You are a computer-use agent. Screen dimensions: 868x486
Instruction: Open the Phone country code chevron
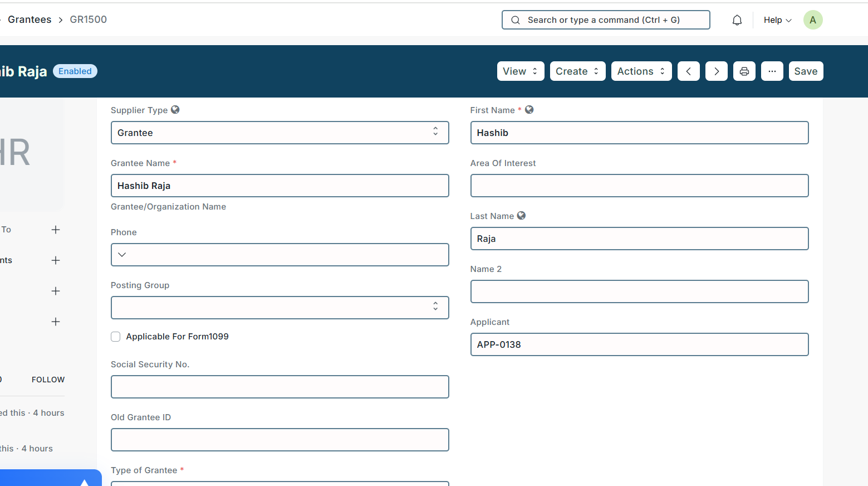tap(122, 255)
